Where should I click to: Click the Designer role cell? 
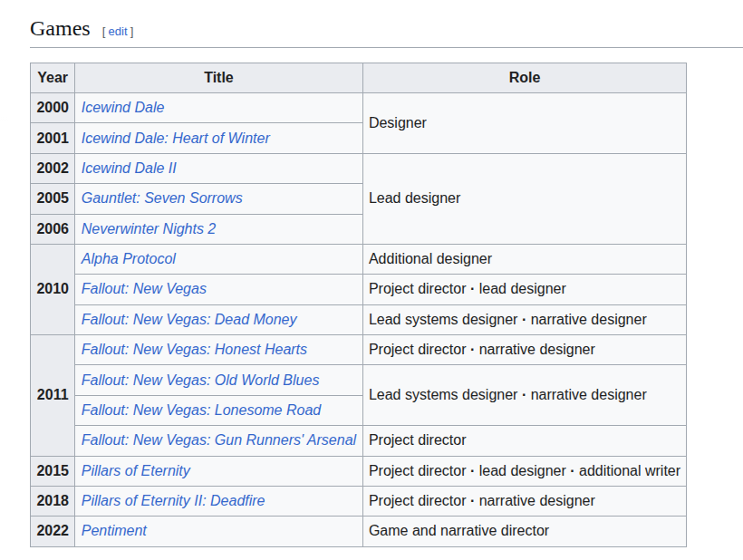(x=524, y=123)
